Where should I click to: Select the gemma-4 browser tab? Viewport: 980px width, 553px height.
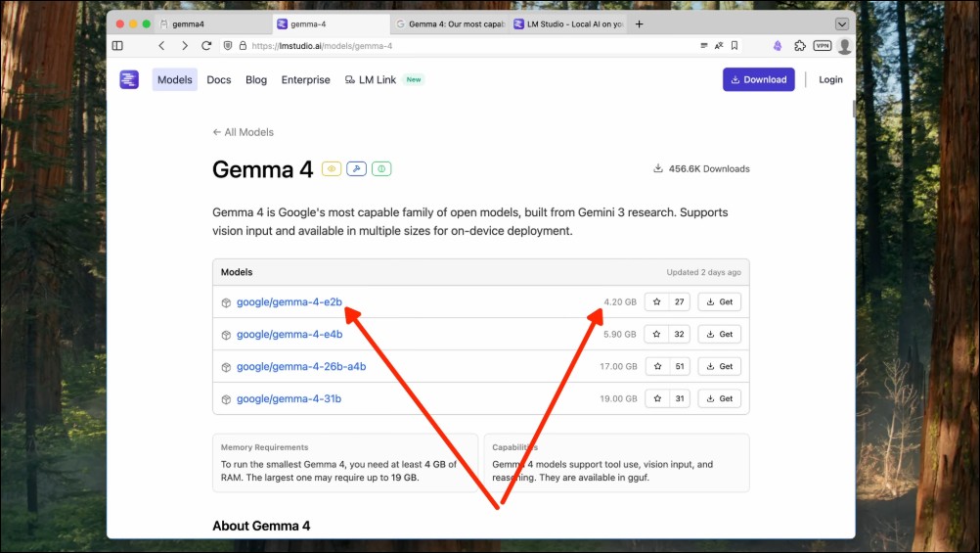332,23
